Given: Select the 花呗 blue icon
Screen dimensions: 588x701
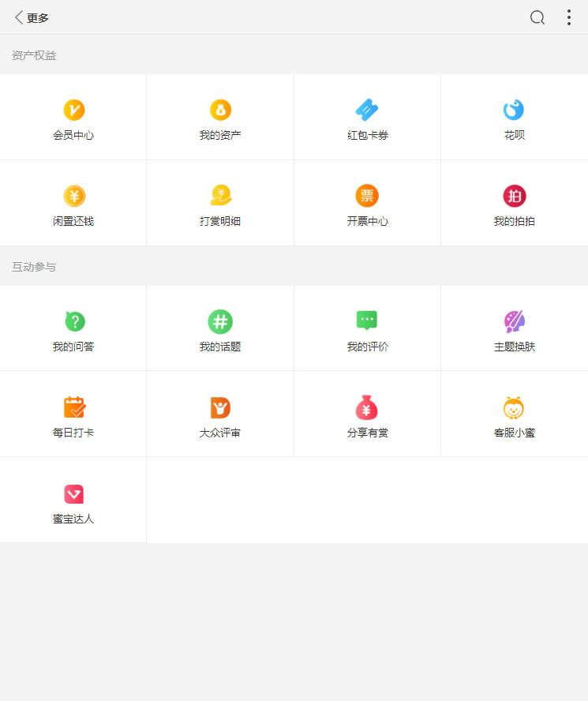Looking at the screenshot, I should click(x=514, y=110).
